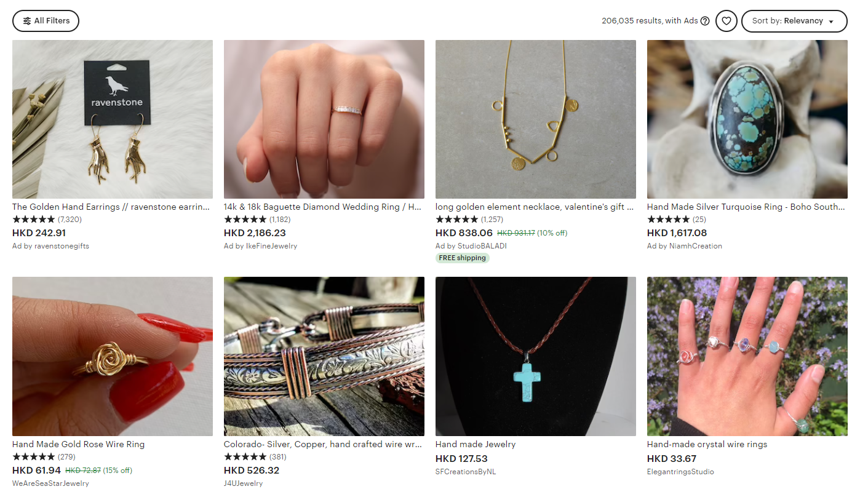This screenshot has height=489, width=868.
Task: Click the filter sliders icon in All Filters
Action: [x=27, y=21]
